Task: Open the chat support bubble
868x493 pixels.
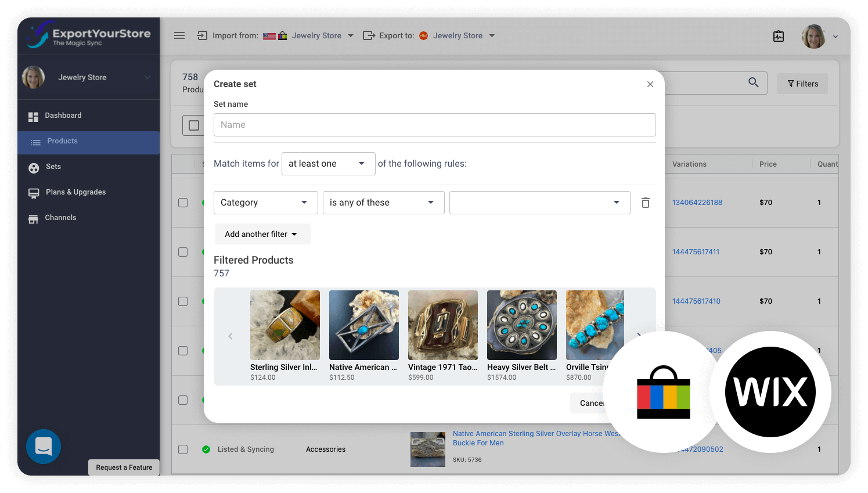Action: coord(44,447)
